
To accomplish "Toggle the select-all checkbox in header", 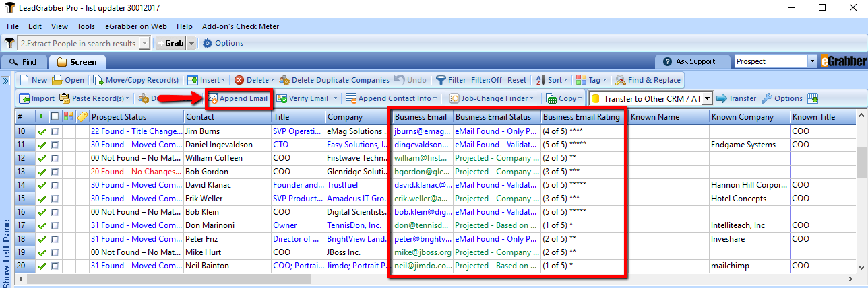I will pos(55,117).
